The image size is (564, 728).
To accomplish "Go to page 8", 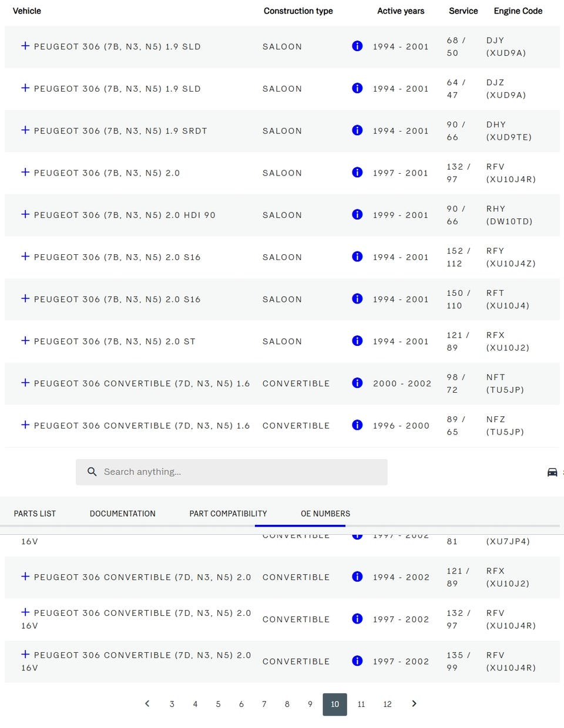I will (287, 704).
